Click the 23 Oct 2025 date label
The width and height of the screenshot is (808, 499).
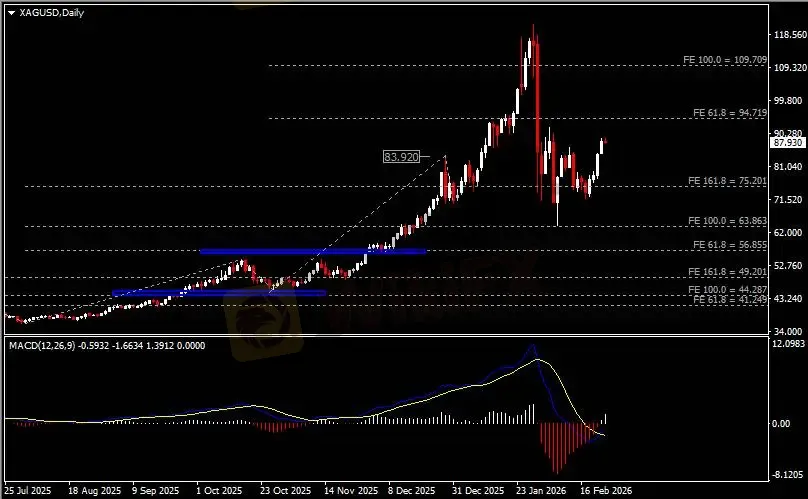coord(285,490)
